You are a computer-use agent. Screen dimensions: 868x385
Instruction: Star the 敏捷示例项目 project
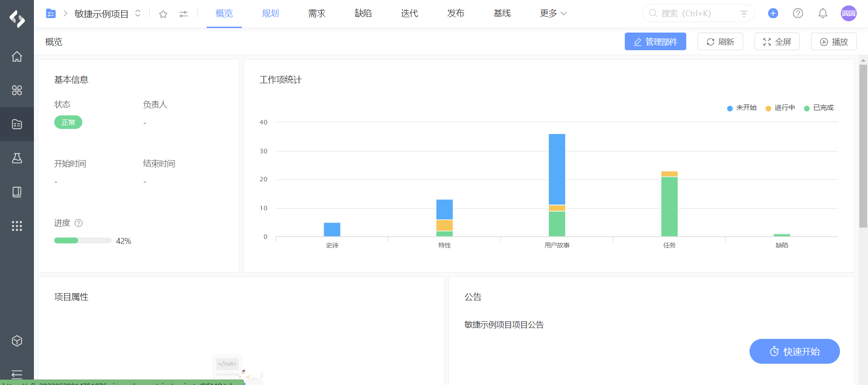click(163, 14)
